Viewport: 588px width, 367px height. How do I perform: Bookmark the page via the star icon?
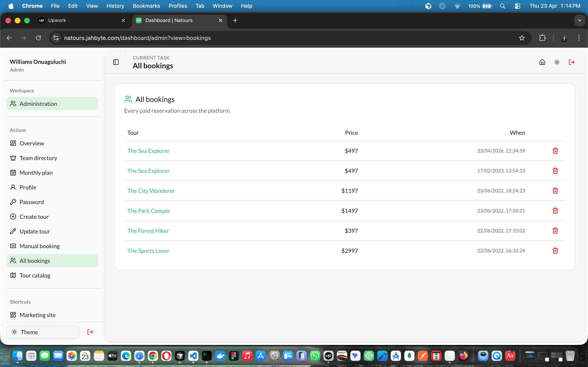click(x=522, y=38)
